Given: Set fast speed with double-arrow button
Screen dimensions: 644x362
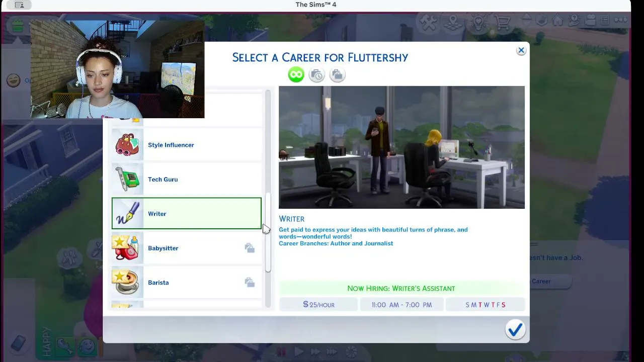Looking at the screenshot, I should click(x=316, y=352).
